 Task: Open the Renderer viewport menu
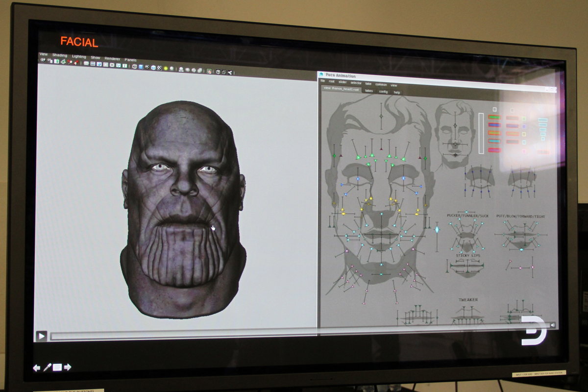click(112, 58)
